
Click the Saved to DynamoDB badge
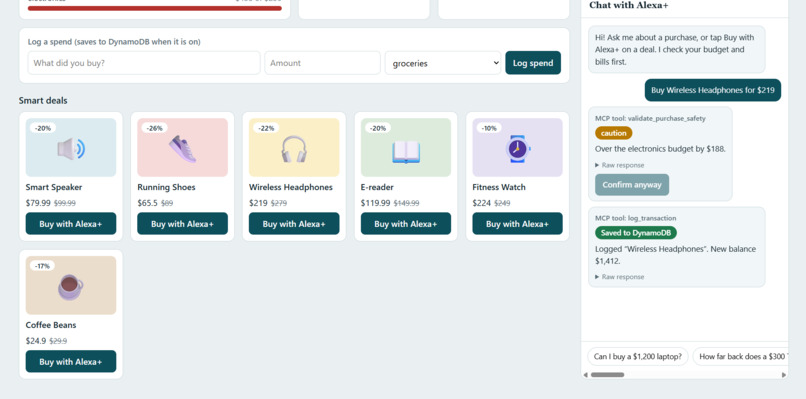point(636,232)
